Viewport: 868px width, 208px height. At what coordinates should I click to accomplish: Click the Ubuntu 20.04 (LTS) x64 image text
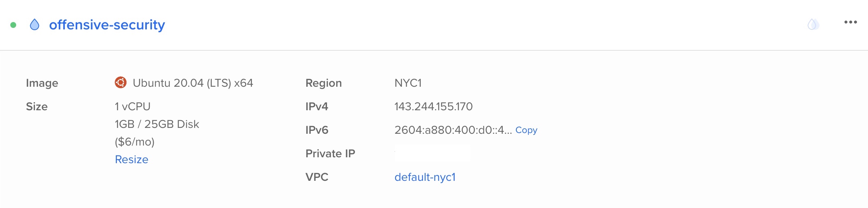click(x=193, y=83)
